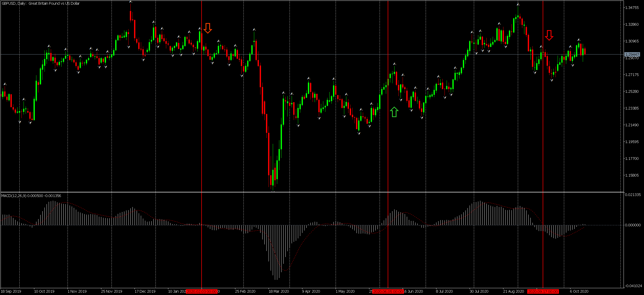Click the 10 Oct 2019 date label
The height and width of the screenshot is (295, 644).
pyautogui.click(x=44, y=291)
